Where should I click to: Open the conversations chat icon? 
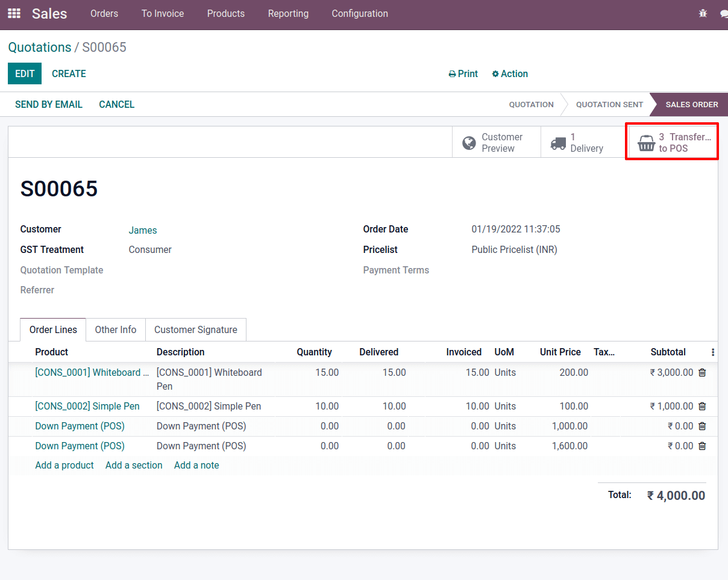pos(724,14)
